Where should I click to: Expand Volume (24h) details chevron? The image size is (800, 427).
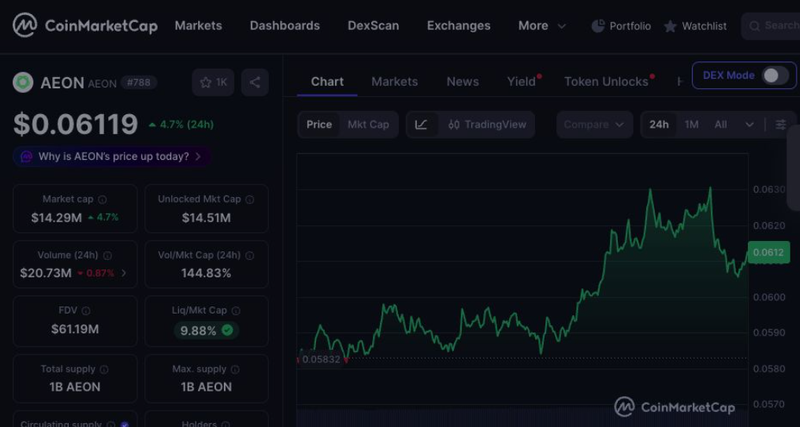tap(123, 273)
